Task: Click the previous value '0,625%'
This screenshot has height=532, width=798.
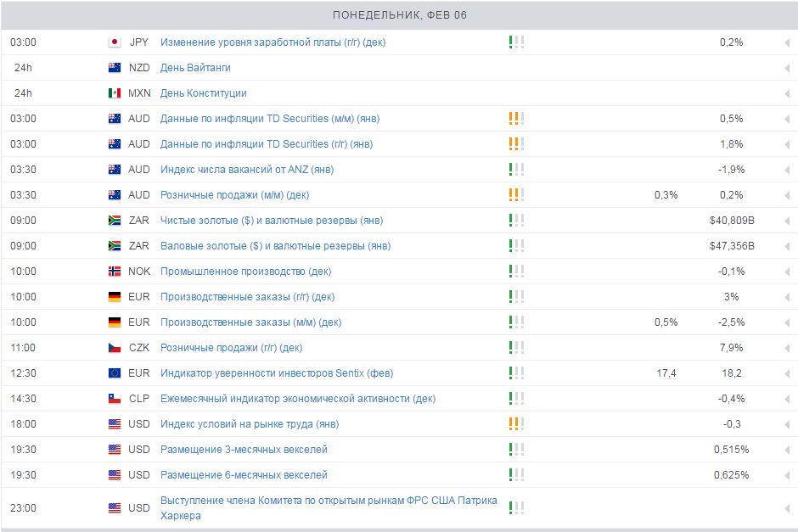Action: click(731, 474)
